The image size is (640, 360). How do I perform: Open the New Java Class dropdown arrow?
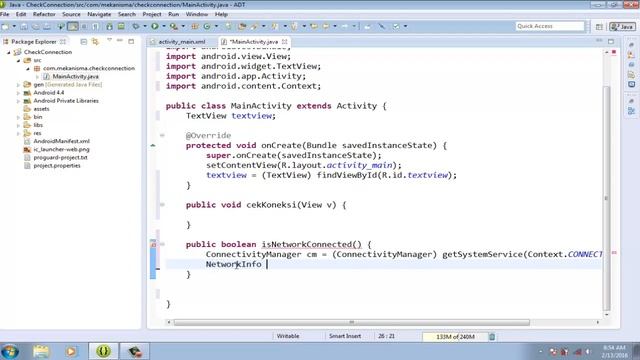(x=216, y=27)
